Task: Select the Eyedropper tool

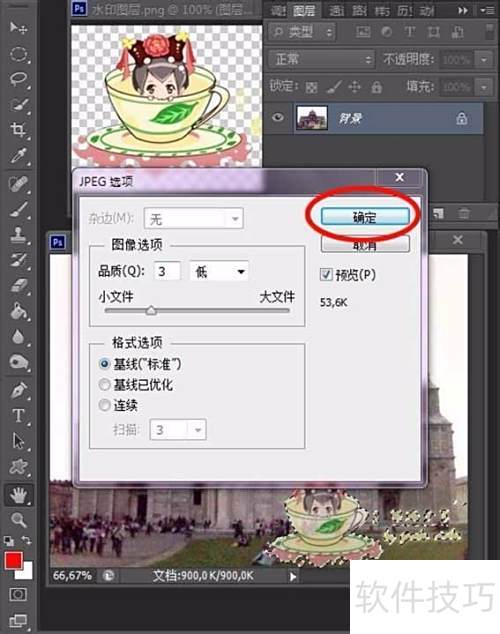Action: pyautogui.click(x=18, y=156)
